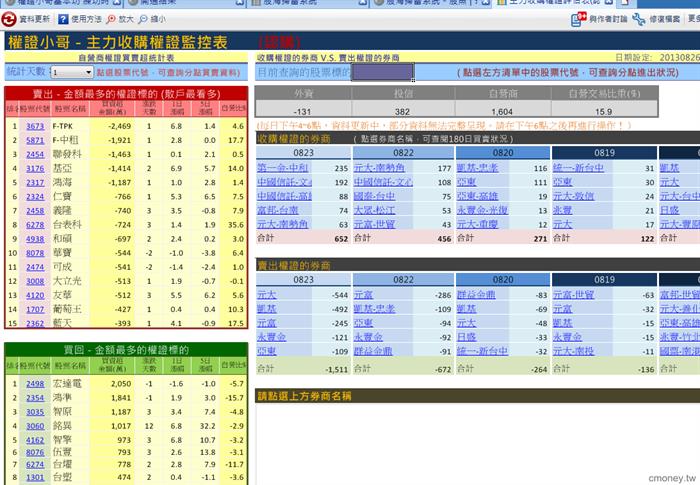
Task: Click broker 群益金鼎 in 0820 sellers column
Action: 476,295
